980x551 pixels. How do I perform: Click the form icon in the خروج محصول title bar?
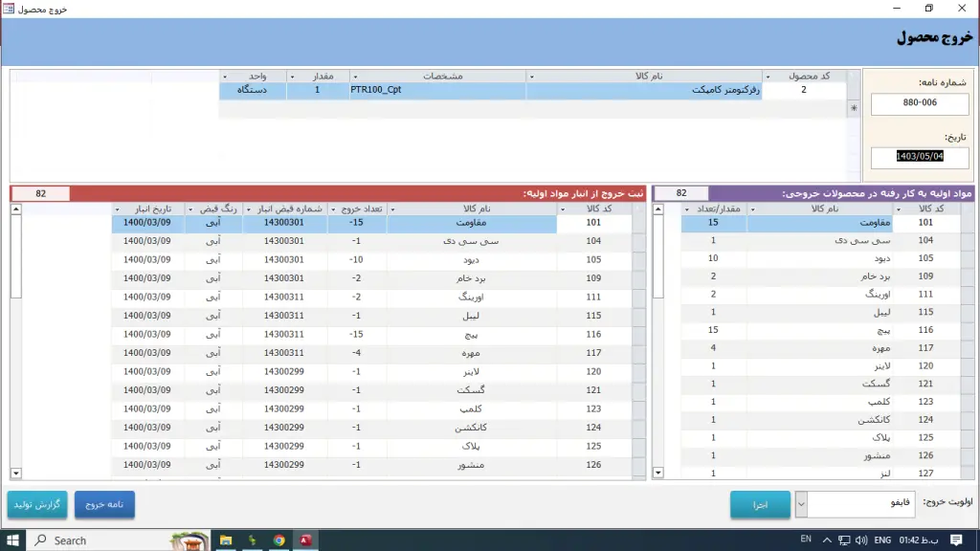pyautogui.click(x=8, y=8)
